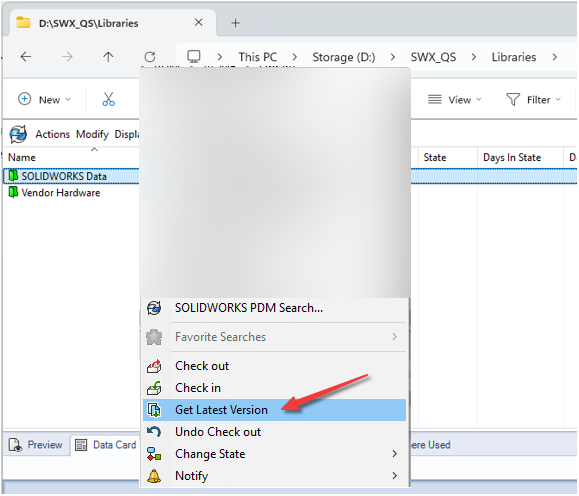
Task: Switch to the Data Card tab
Action: pyautogui.click(x=106, y=445)
